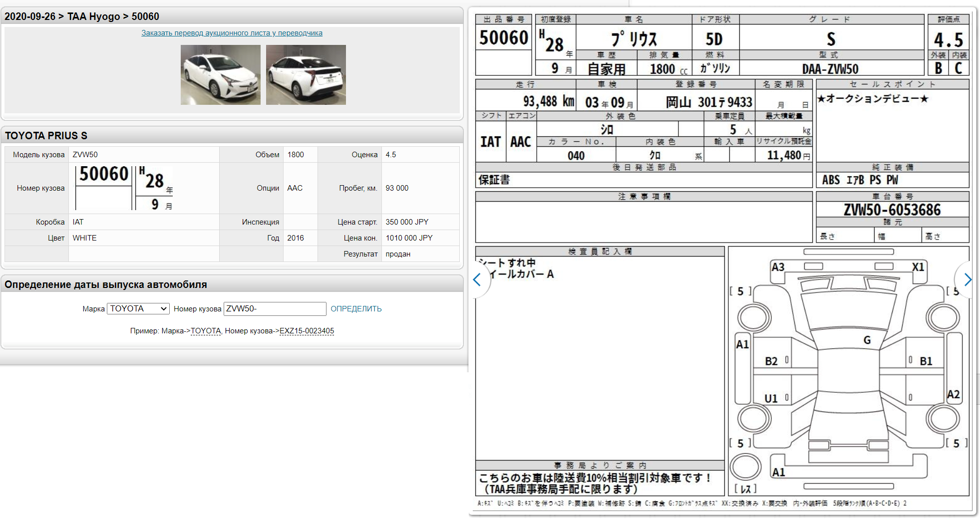Click the lot number image in Номер кузова row
The image size is (980, 526).
click(124, 188)
